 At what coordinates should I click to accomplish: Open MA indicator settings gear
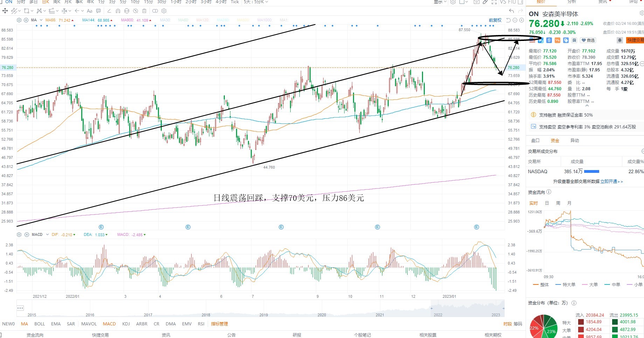point(19,20)
